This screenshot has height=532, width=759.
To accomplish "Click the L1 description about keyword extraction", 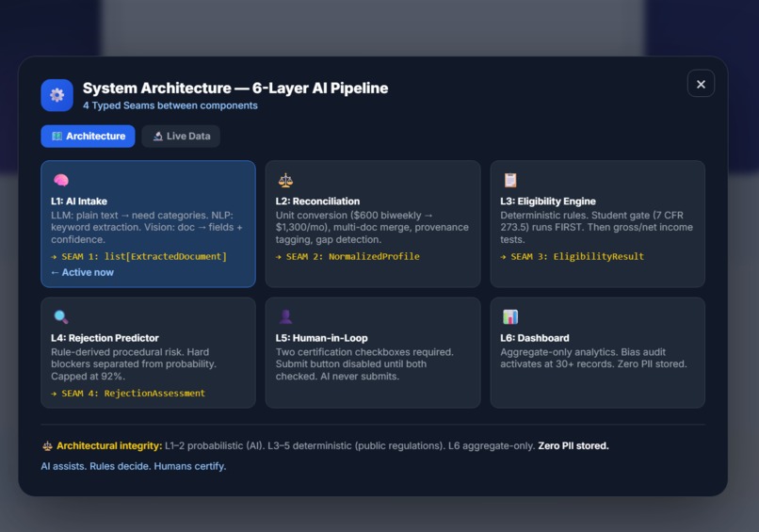I will (147, 228).
